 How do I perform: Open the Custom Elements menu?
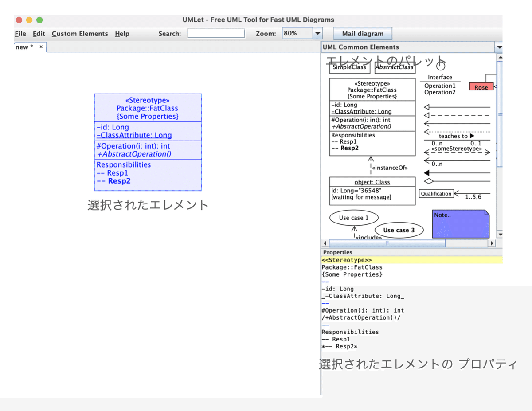point(80,34)
